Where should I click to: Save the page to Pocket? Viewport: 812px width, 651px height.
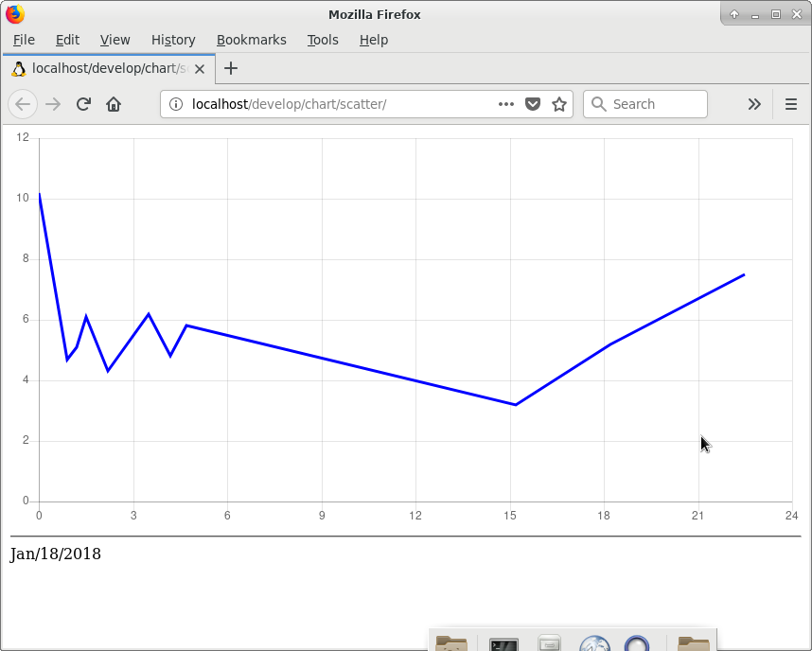[533, 104]
